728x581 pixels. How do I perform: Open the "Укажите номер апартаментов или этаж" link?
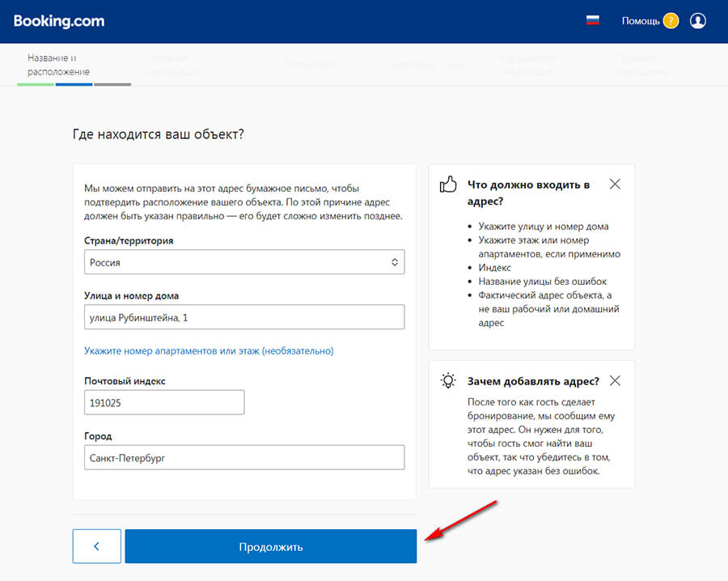pyautogui.click(x=209, y=350)
